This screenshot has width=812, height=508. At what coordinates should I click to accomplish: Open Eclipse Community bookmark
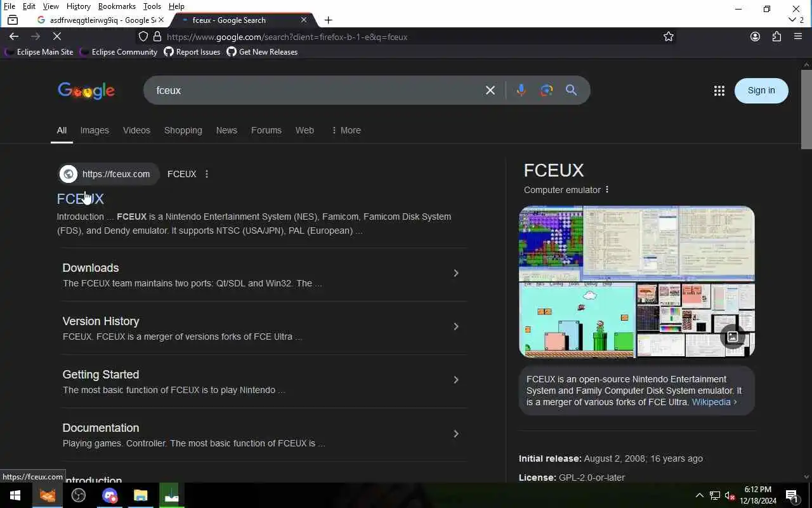click(x=119, y=52)
